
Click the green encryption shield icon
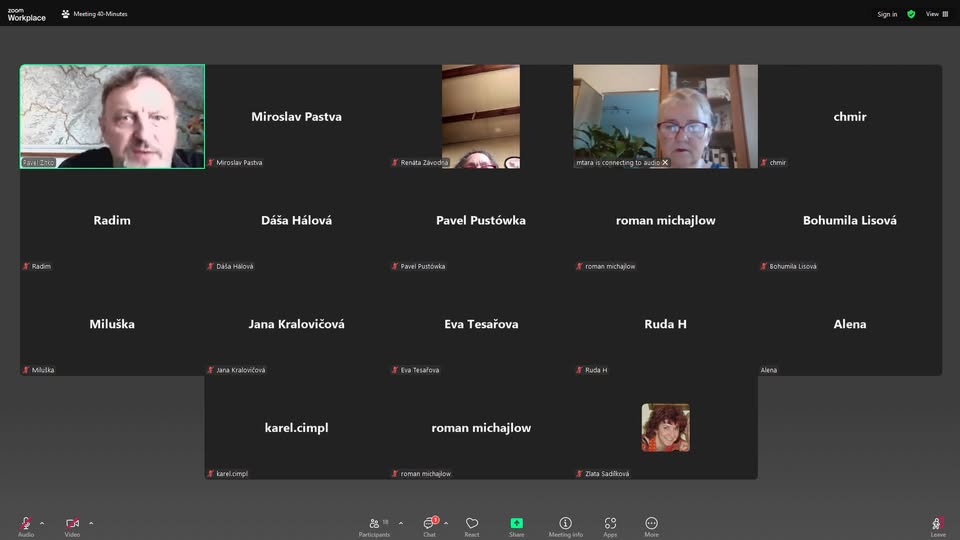coord(911,14)
